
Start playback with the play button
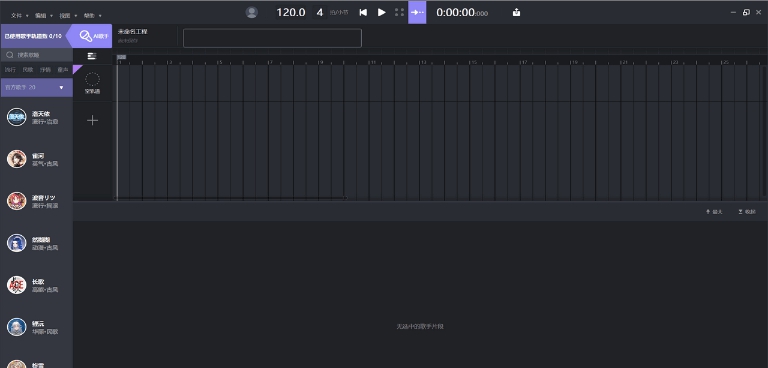pyautogui.click(x=382, y=12)
